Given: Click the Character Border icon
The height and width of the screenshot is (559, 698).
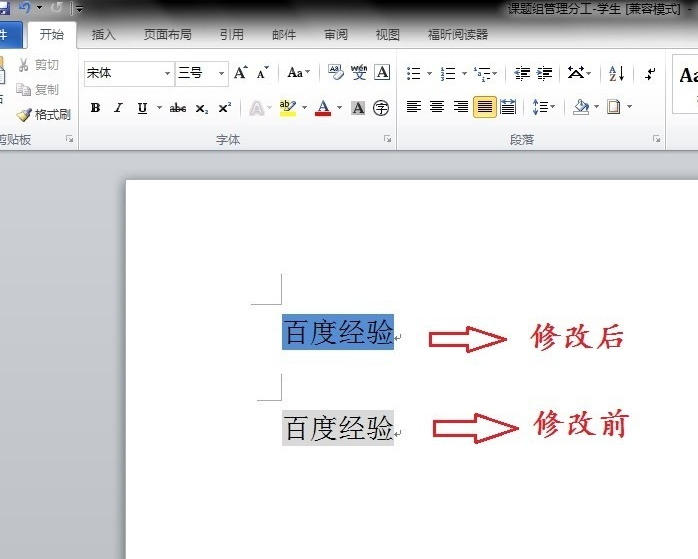Looking at the screenshot, I should click(x=382, y=72).
